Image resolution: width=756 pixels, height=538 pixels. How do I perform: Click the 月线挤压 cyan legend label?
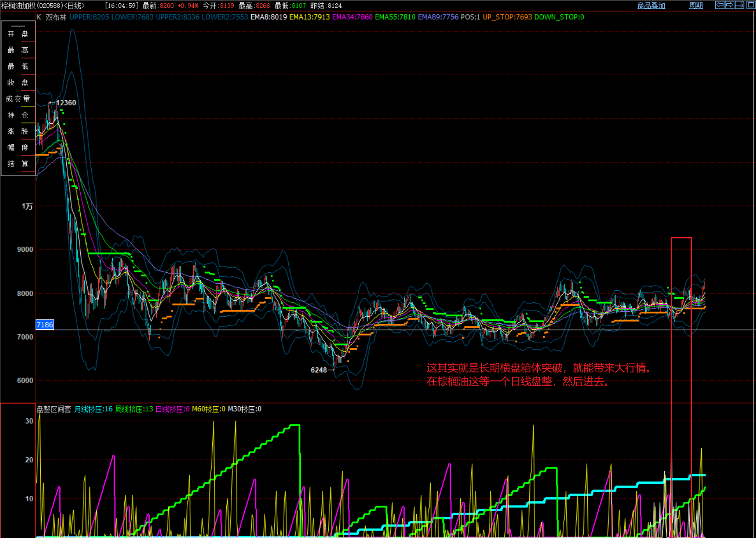point(93,409)
